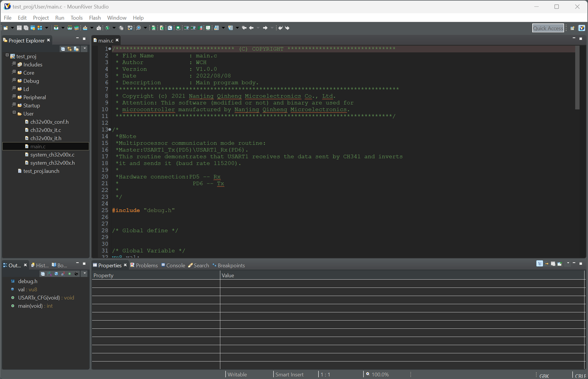Click the editor vertical scrollbar thumb

point(577,78)
